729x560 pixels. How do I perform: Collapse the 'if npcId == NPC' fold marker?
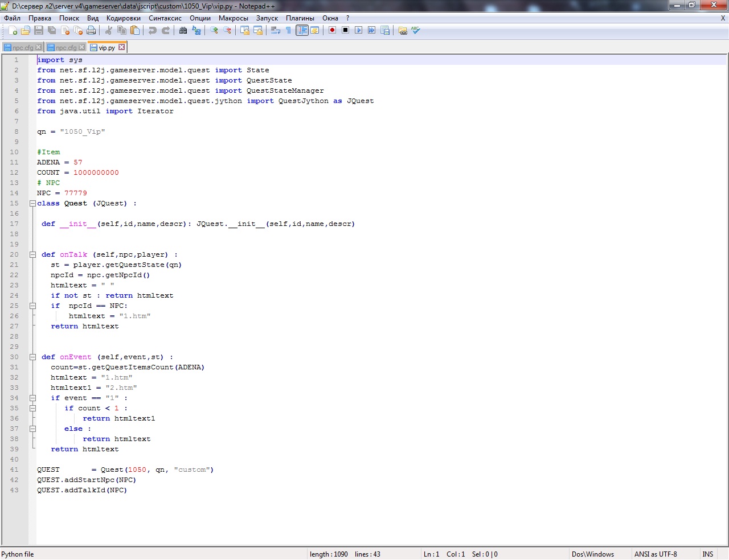[x=32, y=306]
